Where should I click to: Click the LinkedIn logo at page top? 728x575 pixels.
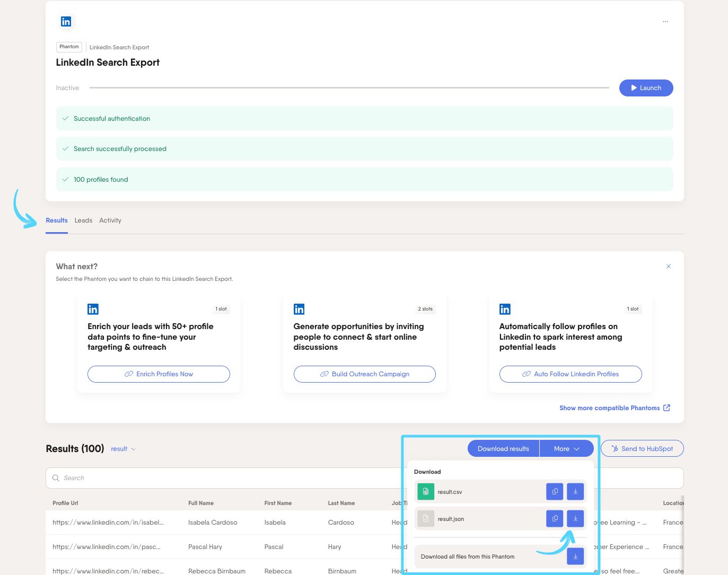click(x=66, y=22)
